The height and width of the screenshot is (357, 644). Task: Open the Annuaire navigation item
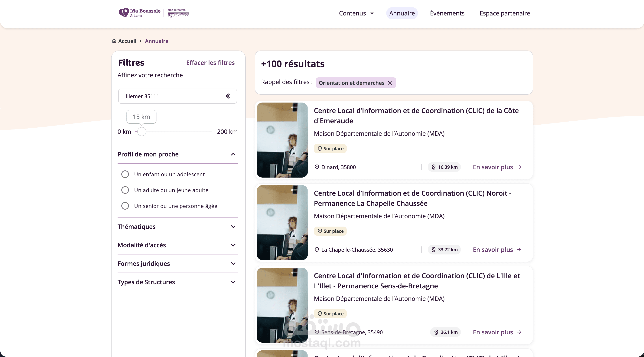click(402, 13)
